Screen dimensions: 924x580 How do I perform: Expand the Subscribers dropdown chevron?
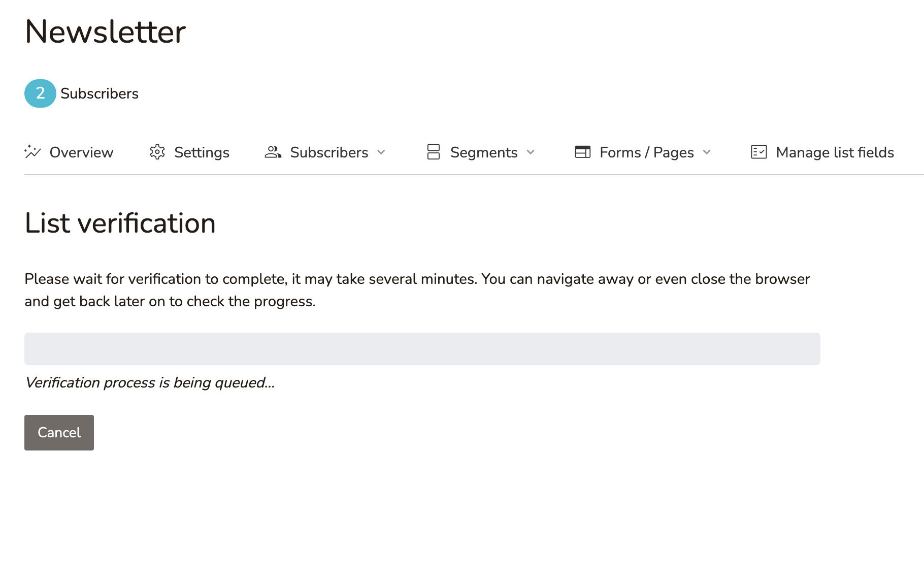pos(381,152)
